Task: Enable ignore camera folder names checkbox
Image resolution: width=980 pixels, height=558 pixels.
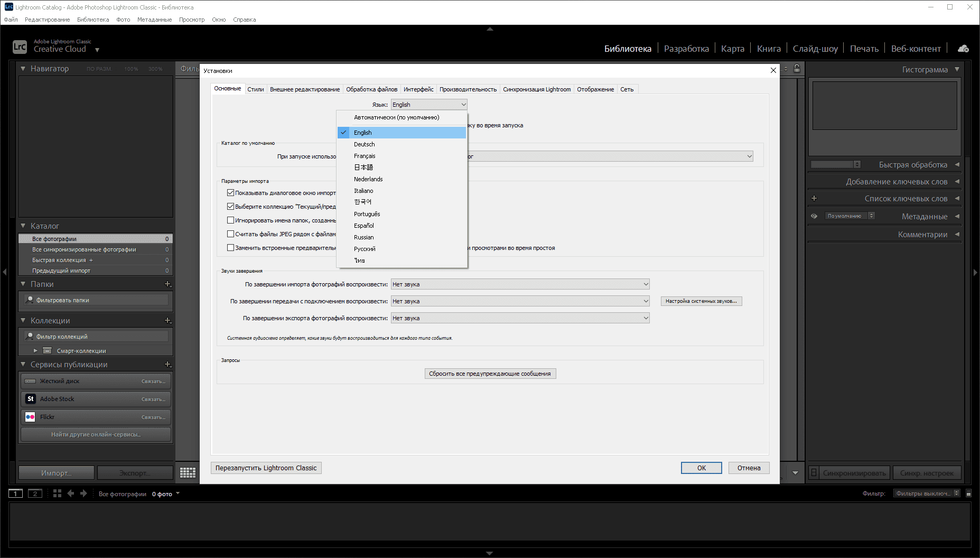Action: [230, 220]
